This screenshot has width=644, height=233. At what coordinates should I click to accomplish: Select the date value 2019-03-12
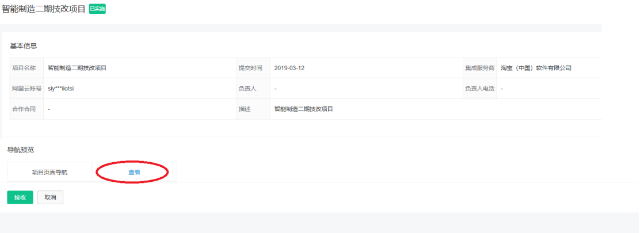tap(289, 68)
